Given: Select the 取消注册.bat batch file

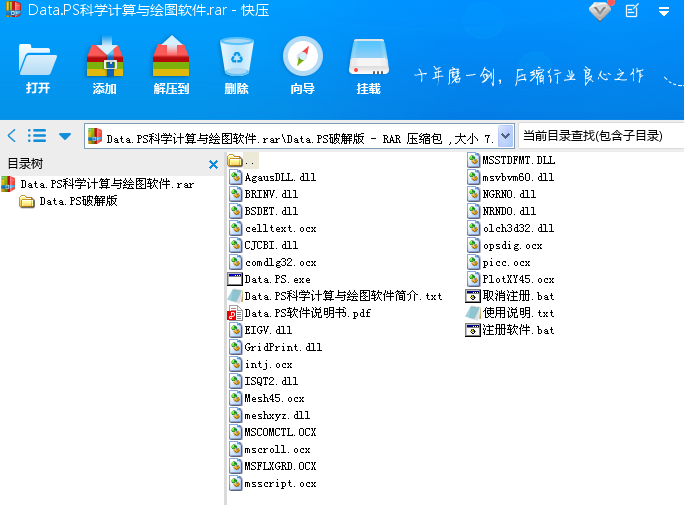Looking at the screenshot, I should pos(510,296).
